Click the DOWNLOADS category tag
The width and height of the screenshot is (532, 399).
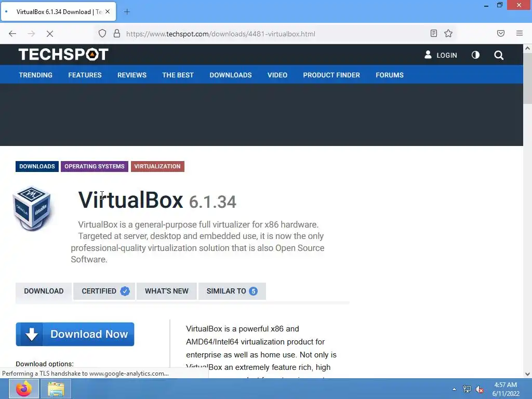pos(37,166)
